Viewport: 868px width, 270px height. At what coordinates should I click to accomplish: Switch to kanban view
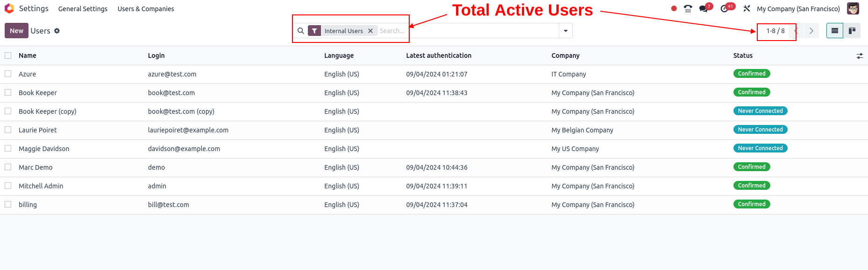point(852,31)
